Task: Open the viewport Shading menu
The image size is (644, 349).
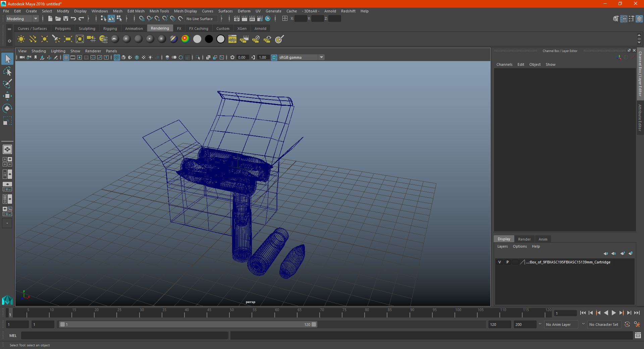Action: pos(39,51)
